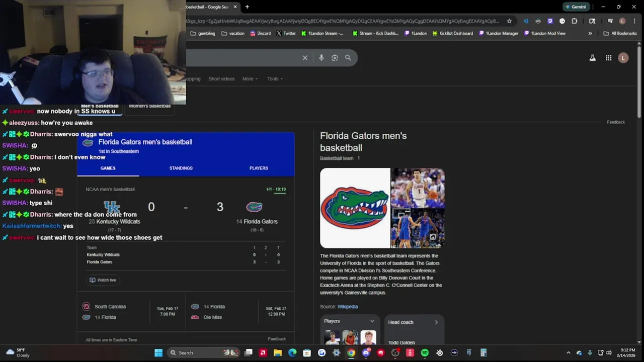
Task: Open the gambling bookmarks folder
Action: (203, 34)
